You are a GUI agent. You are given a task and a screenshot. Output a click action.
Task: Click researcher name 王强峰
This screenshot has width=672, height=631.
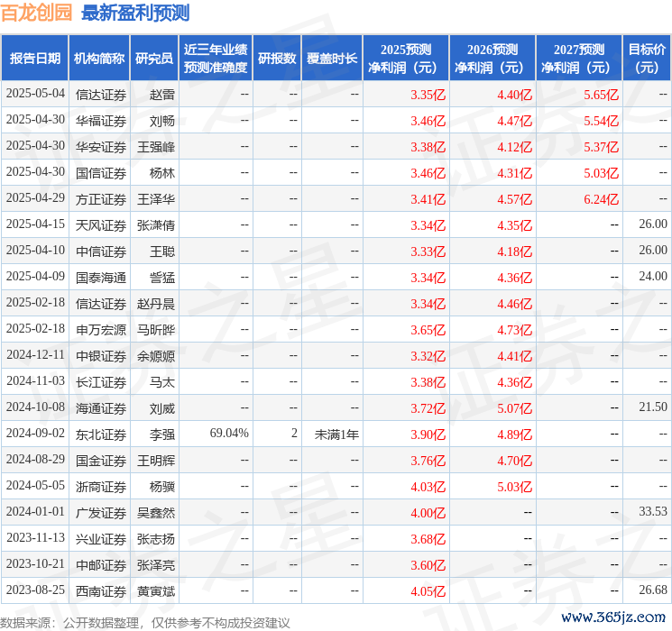[x=156, y=147]
